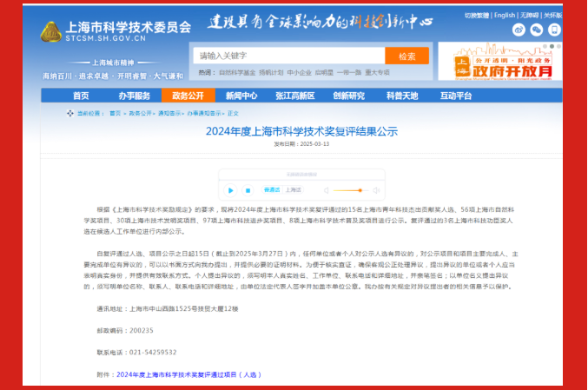Open the 政务公开 navigation tab
This screenshot has width=588, height=390.
tap(188, 96)
